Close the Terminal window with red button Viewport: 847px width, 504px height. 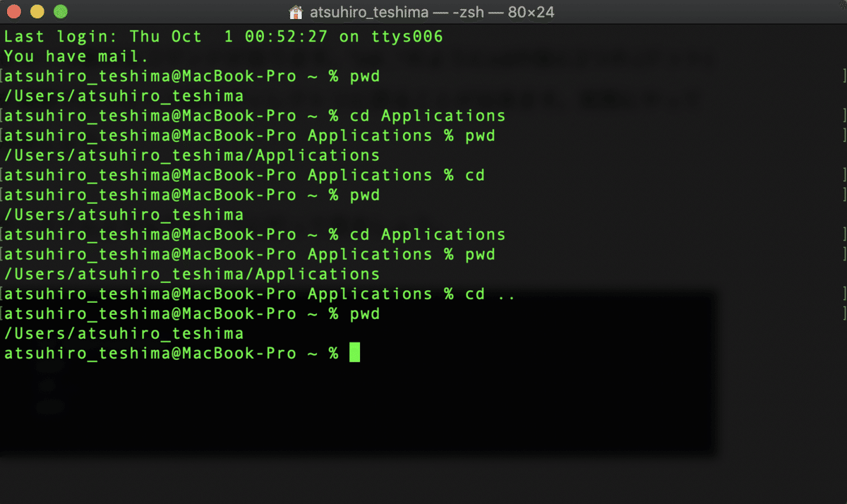(x=15, y=12)
